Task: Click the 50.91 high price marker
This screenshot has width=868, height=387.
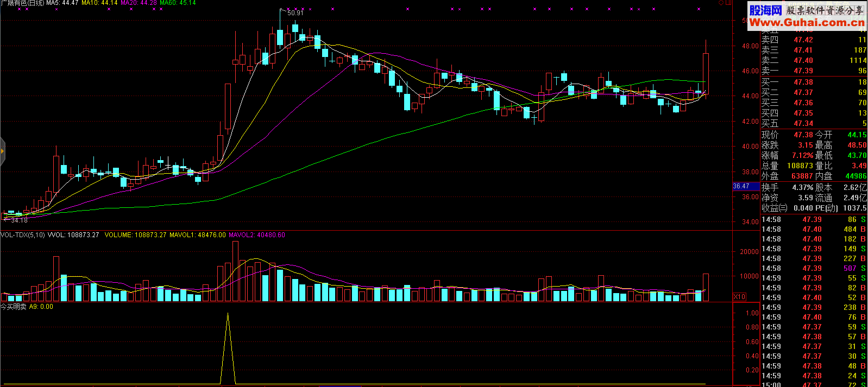Action: (x=295, y=13)
